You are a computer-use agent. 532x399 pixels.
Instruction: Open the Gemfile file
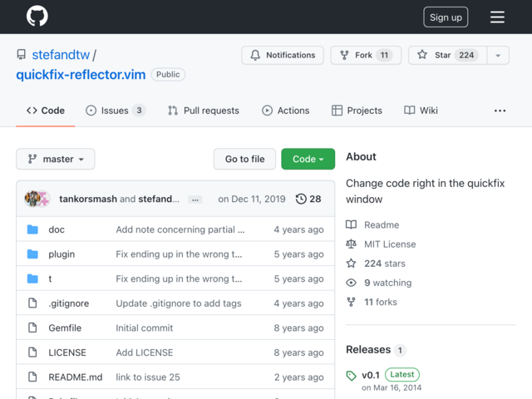65,328
